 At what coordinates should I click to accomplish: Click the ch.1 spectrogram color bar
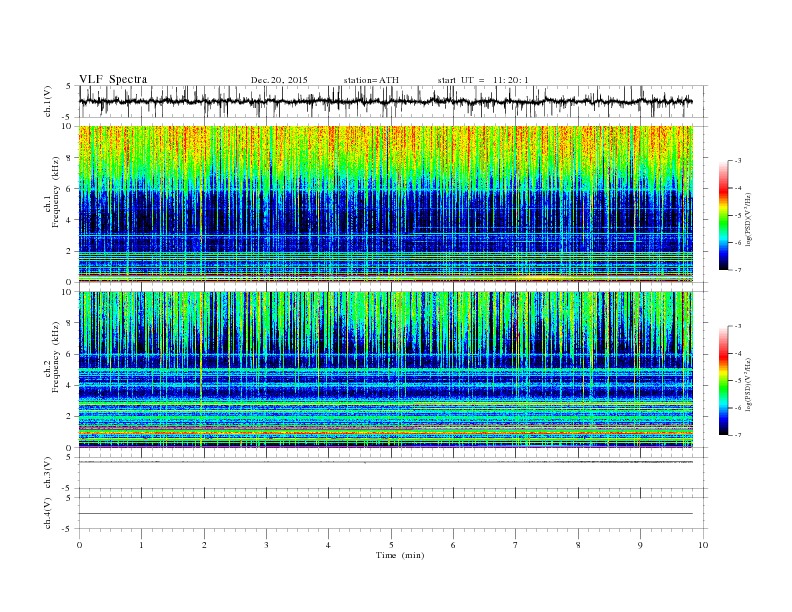pyautogui.click(x=723, y=215)
